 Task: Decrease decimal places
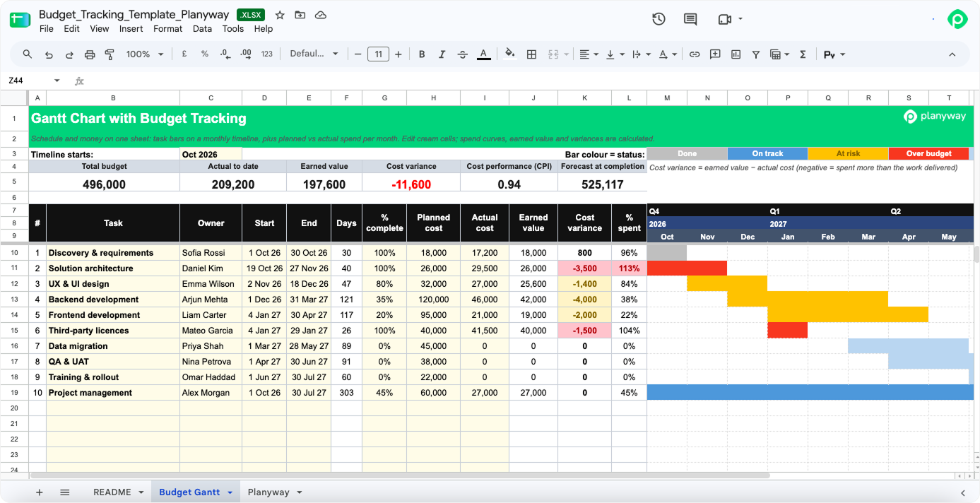[225, 54]
